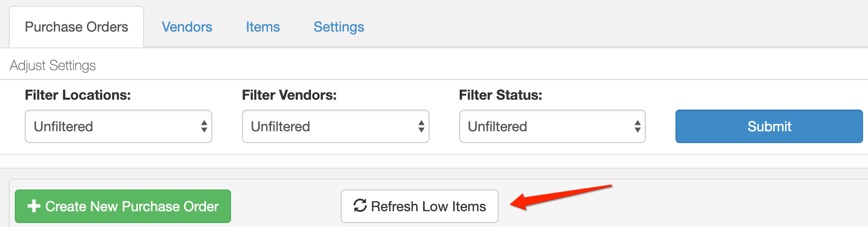Click the up-down arrows in Filter Vendors select
The image size is (868, 227).
click(x=421, y=127)
